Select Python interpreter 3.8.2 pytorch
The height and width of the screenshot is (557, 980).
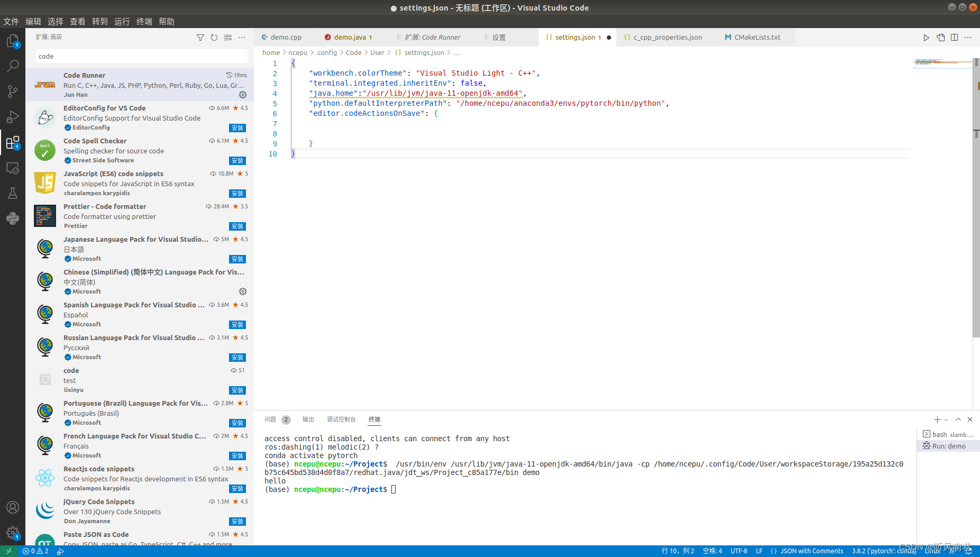tap(884, 551)
